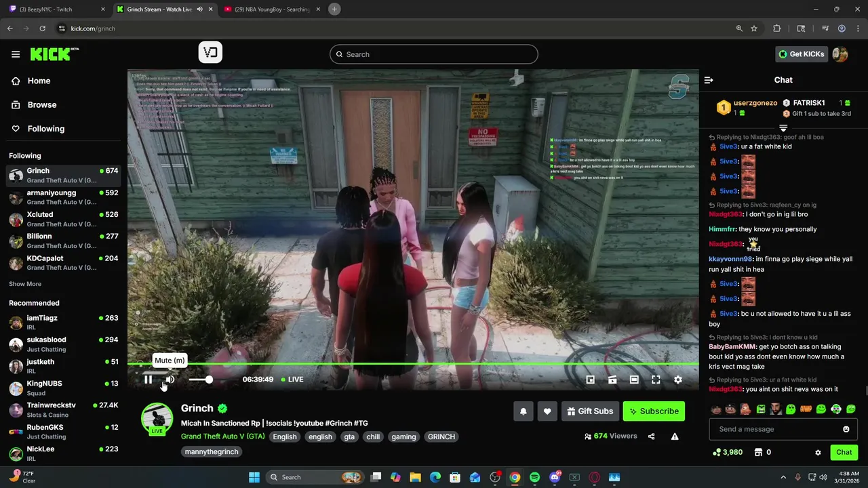Image resolution: width=868 pixels, height=488 pixels.
Task: Open iamTiagz recommended channel
Action: coord(64,323)
